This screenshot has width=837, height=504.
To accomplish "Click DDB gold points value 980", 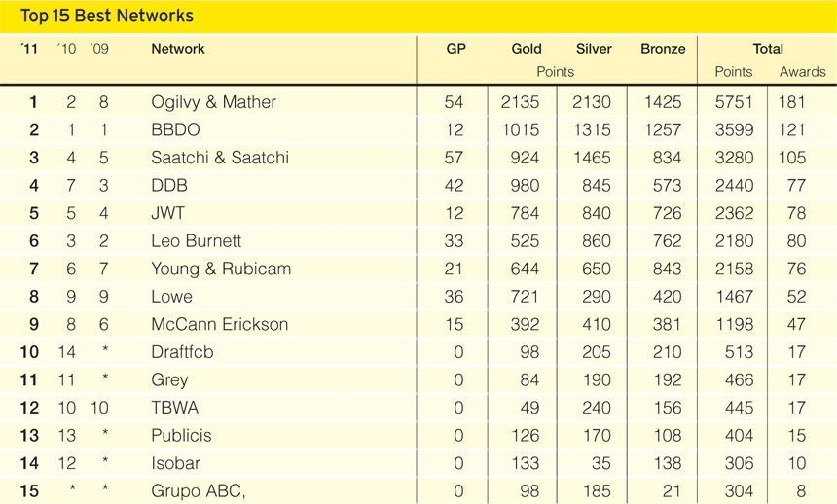I will [525, 185].
